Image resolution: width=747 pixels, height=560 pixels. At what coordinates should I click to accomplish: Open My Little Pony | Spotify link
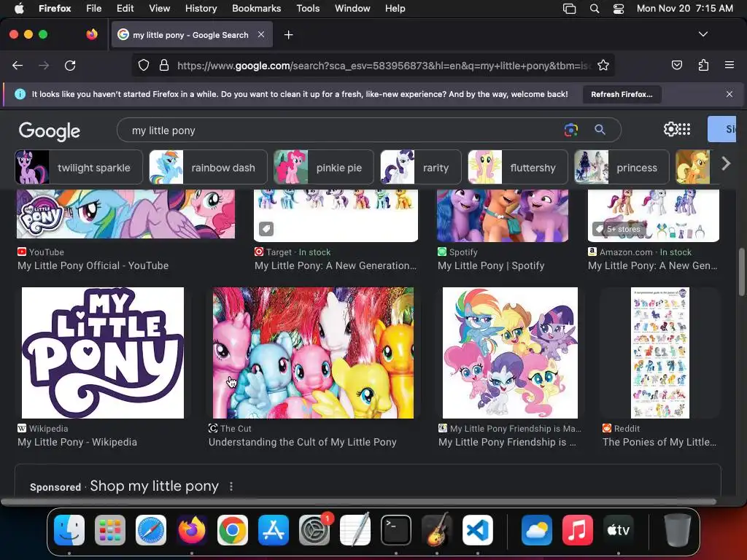[491, 265]
